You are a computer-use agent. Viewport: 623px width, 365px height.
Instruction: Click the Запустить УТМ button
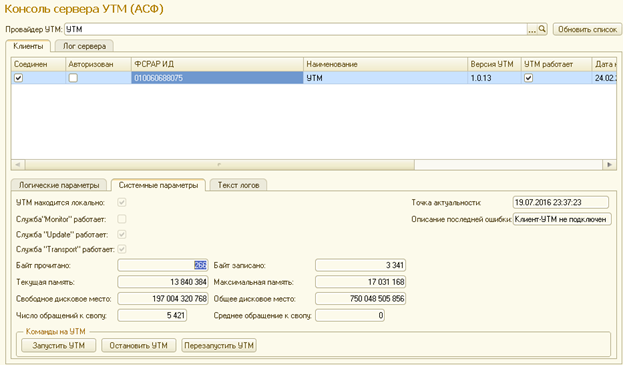(x=58, y=346)
